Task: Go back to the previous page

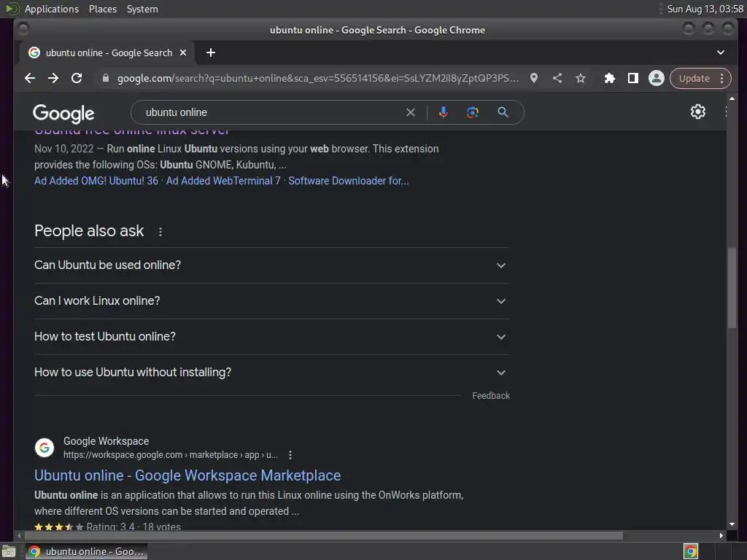Action: point(30,78)
